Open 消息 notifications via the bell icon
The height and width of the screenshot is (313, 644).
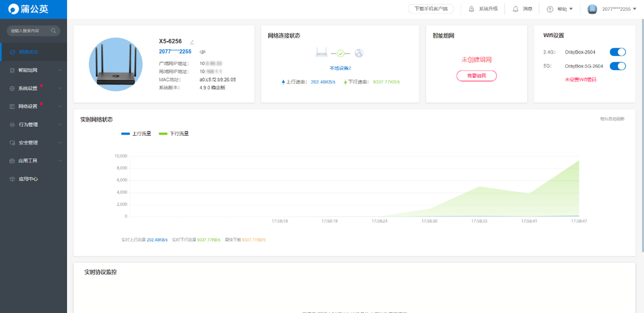tap(516, 9)
